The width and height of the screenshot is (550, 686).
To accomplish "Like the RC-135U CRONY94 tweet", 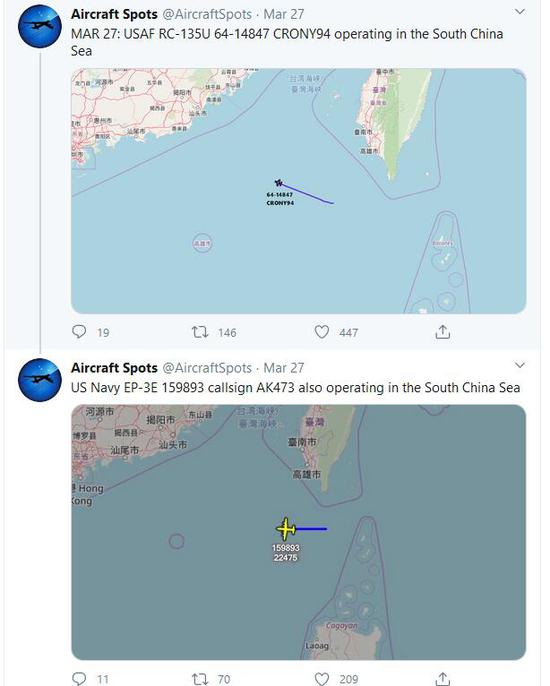I will (x=322, y=332).
